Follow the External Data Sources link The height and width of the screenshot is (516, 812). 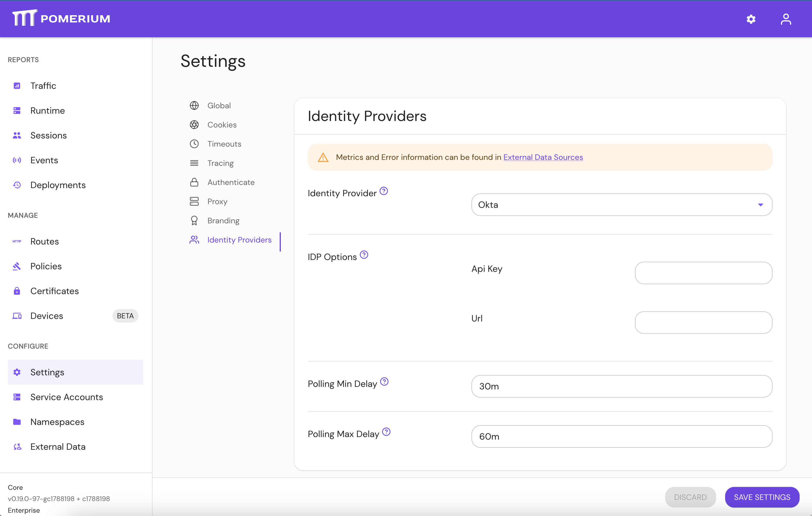pyautogui.click(x=543, y=157)
